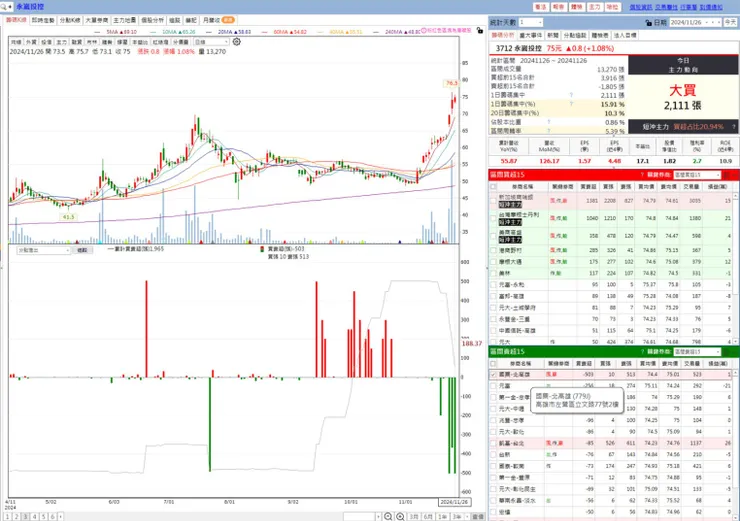The width and height of the screenshot is (740, 521).
Task: Toggle the lock icon beside 日期
Action: [x=648, y=23]
